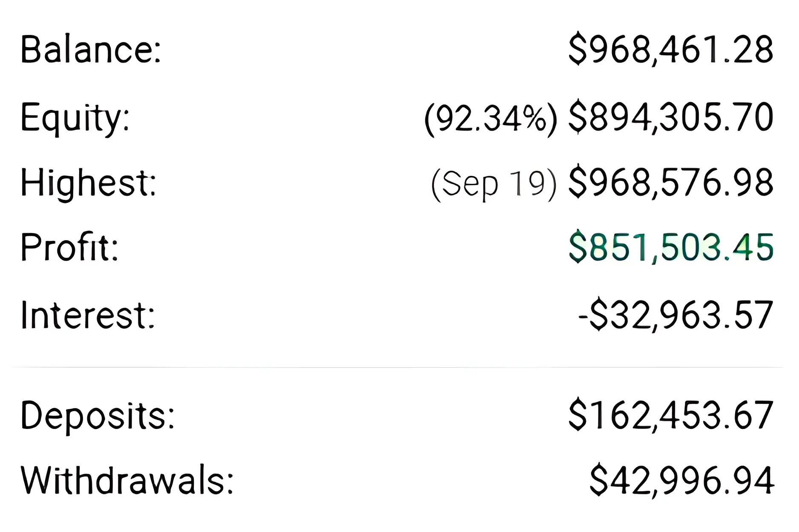Click the Balance label
The image size is (799, 532).
pos(91,50)
